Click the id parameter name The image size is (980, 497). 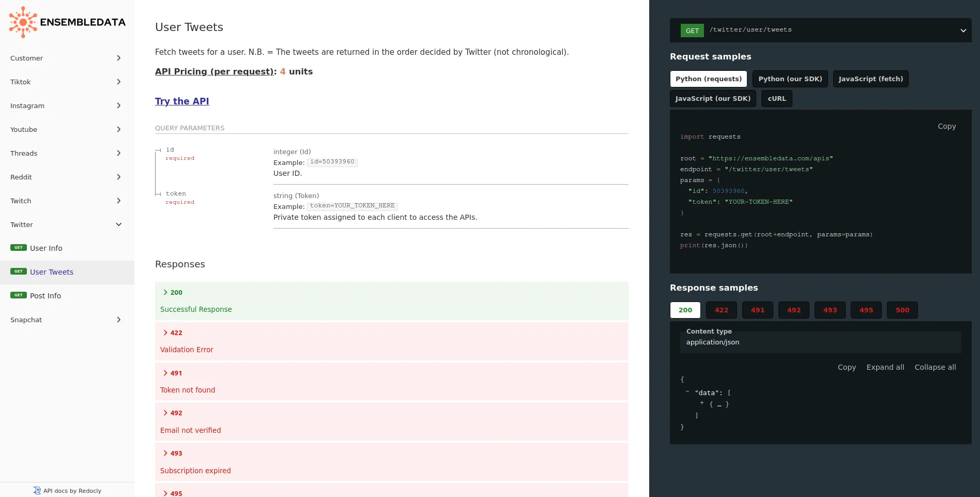[170, 149]
